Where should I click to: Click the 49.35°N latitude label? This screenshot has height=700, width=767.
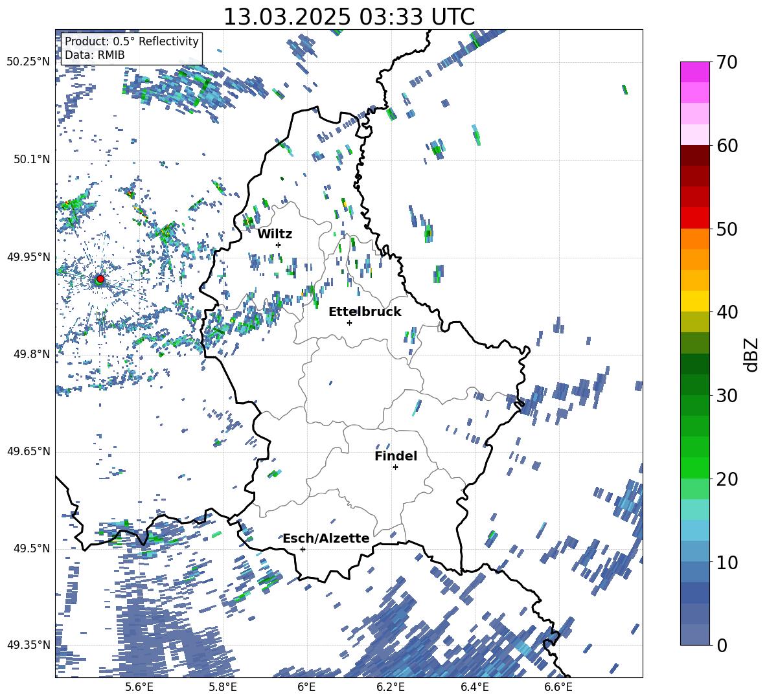(29, 645)
